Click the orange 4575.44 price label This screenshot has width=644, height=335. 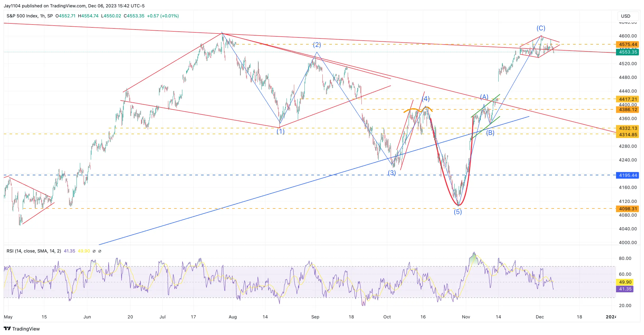(x=627, y=44)
